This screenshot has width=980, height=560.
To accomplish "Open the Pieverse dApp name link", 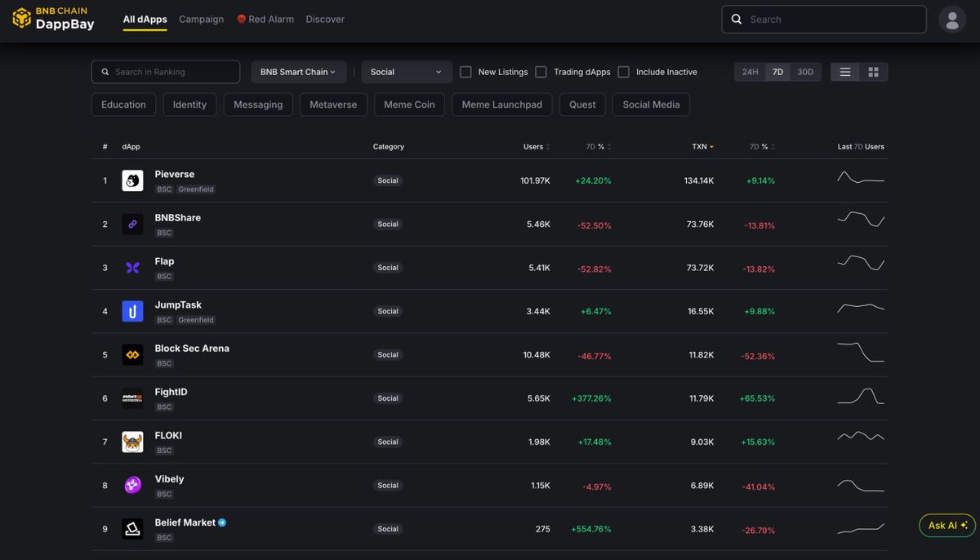I will [x=175, y=174].
